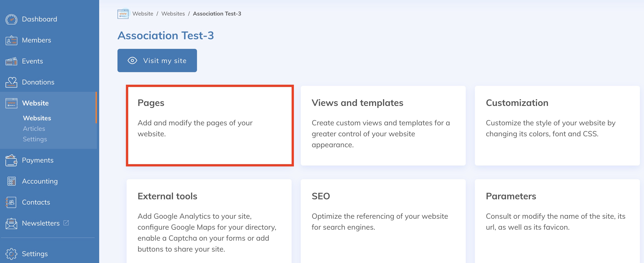Image resolution: width=644 pixels, height=263 pixels.
Task: Click the Newsletters envelope icon
Action: tap(11, 223)
